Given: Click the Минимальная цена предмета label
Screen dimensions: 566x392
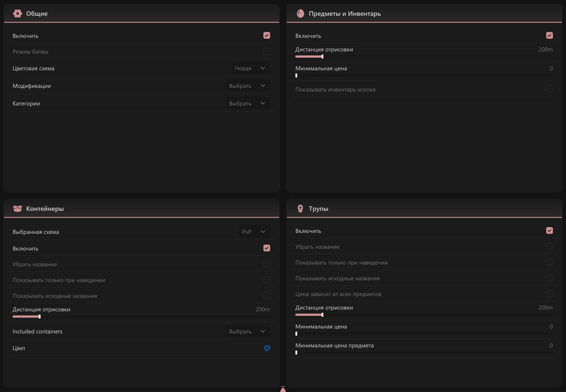Looking at the screenshot, I should (335, 346).
